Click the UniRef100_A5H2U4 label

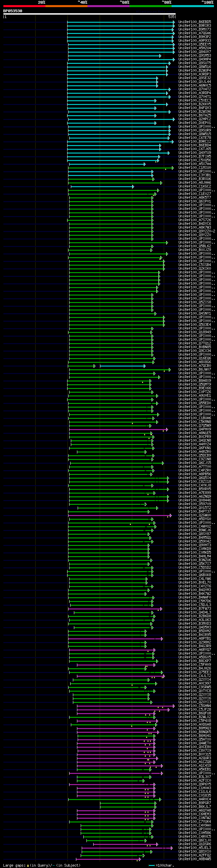[x=195, y=48]
